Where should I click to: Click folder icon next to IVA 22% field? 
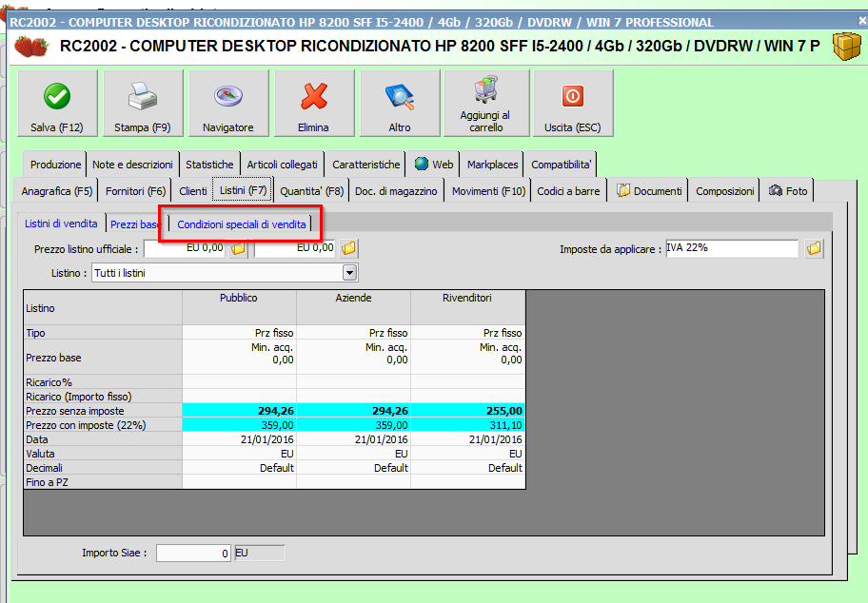(x=814, y=248)
